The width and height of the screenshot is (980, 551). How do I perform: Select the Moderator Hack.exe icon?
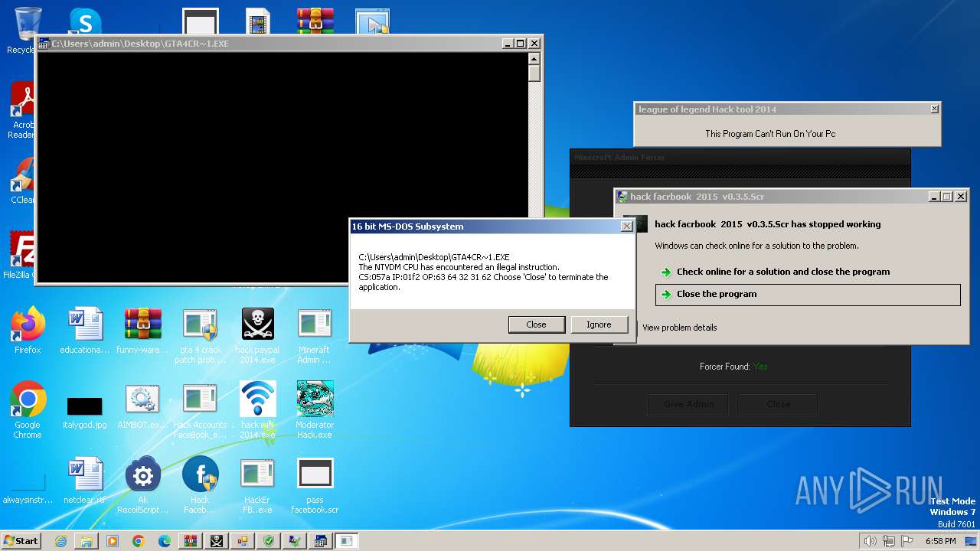315,410
